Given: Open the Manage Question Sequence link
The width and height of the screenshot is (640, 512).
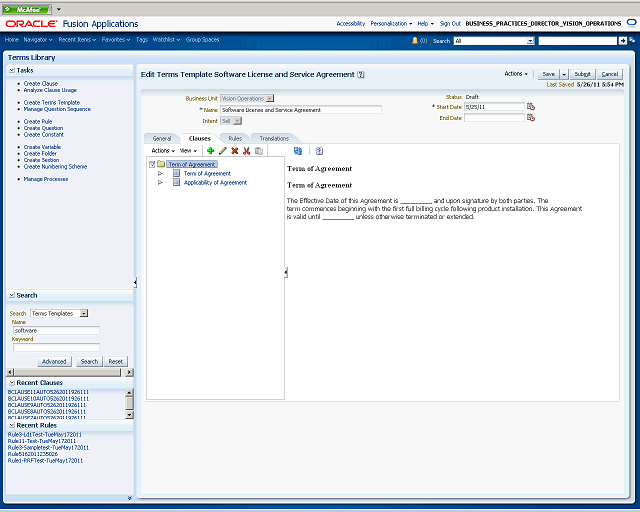Looking at the screenshot, I should point(57,109).
